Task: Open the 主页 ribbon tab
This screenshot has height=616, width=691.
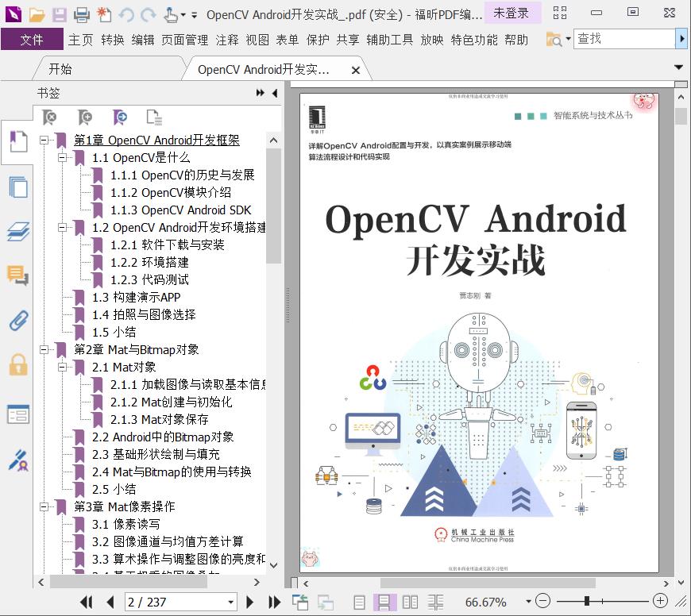Action: coord(81,40)
